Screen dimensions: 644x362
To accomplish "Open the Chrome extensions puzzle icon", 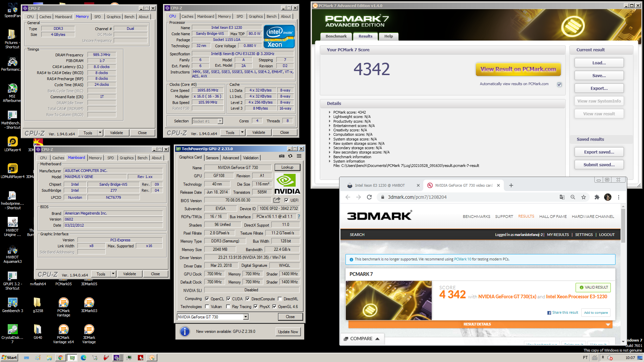I will tap(597, 197).
